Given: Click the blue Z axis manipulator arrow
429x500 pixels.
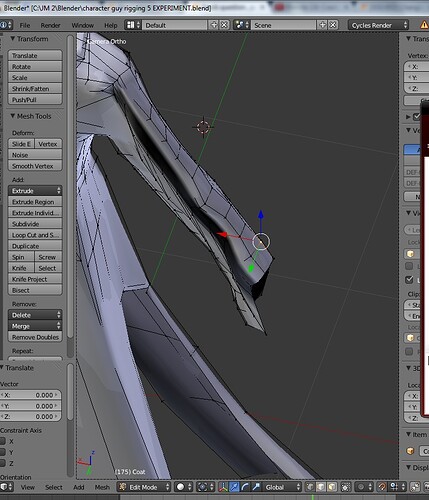Looking at the screenshot, I should pyautogui.click(x=261, y=215).
